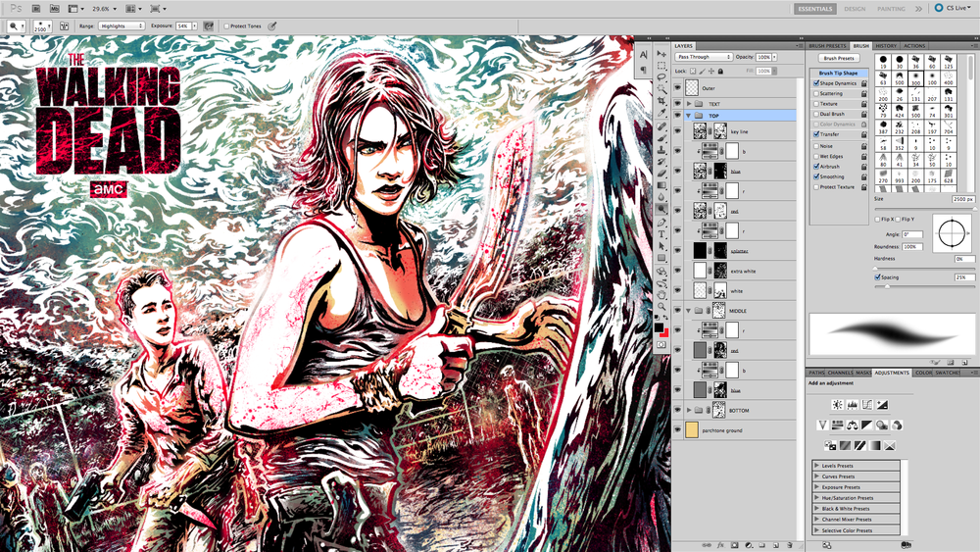The image size is (980, 552).
Task: Add a Color Balance adjustment
Action: (853, 426)
